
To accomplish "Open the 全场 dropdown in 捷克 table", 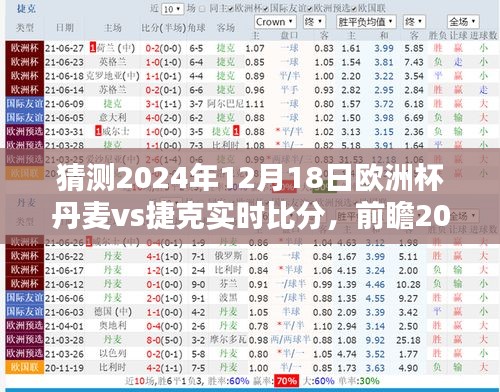I will 463,22.
